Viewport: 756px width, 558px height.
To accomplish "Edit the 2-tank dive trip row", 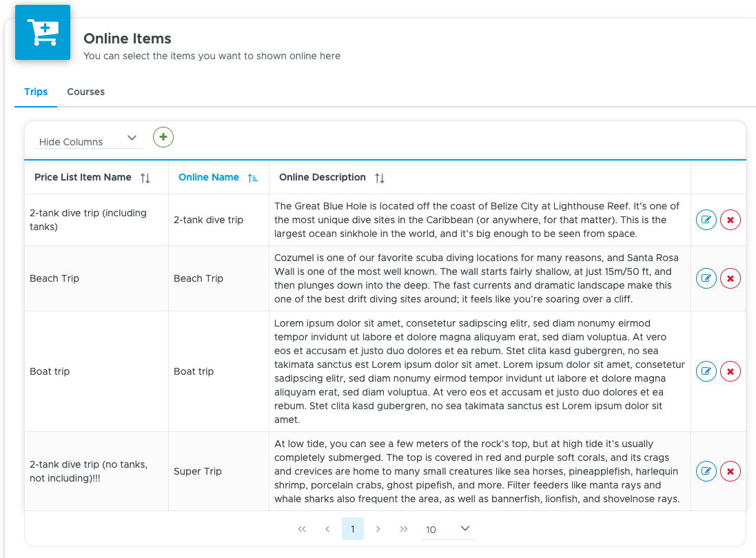I will click(x=706, y=220).
